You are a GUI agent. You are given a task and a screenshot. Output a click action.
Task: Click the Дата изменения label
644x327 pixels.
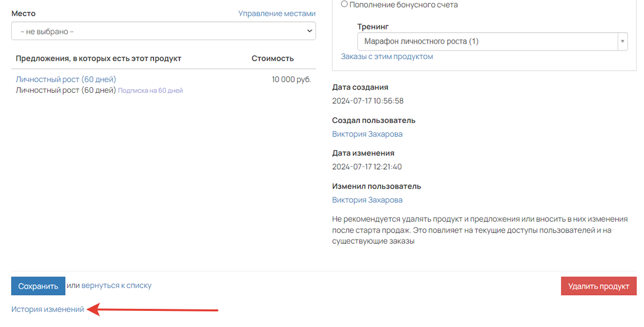coord(363,153)
